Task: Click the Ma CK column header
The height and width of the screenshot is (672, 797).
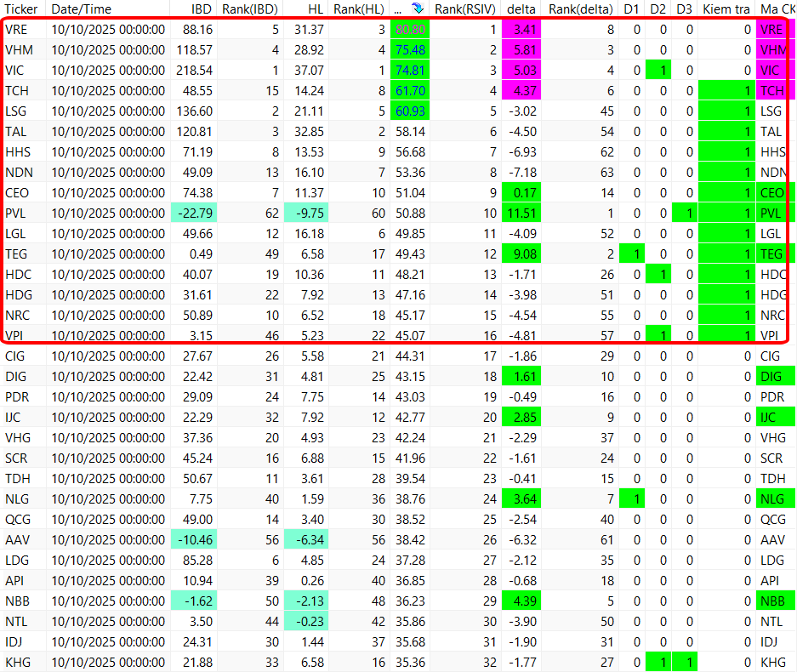Action: 777,9
